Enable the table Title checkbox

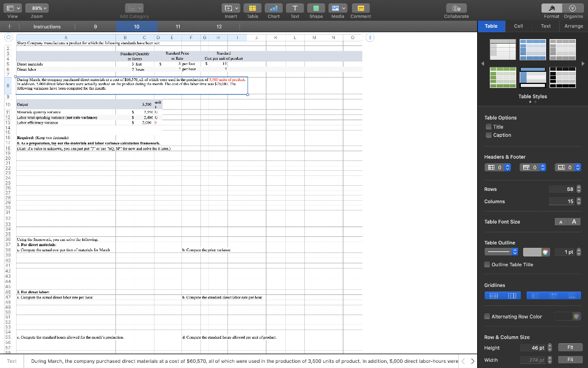coord(488,126)
